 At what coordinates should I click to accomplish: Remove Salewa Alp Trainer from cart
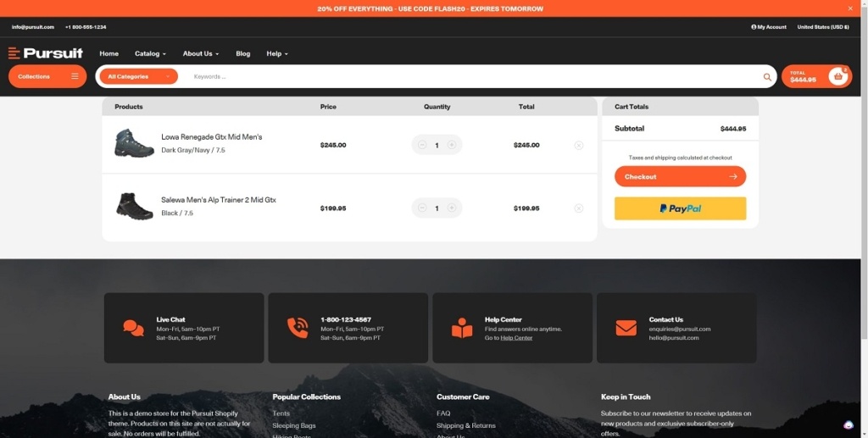pos(579,208)
